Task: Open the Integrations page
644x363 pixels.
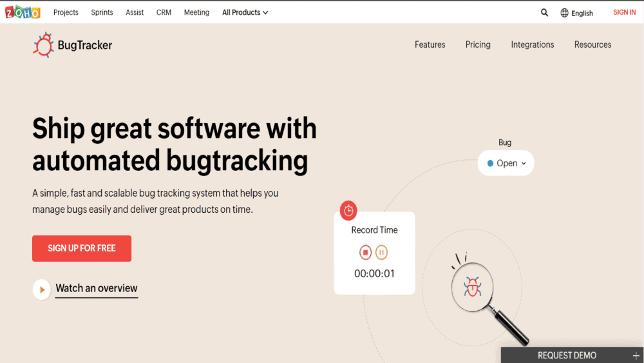Action: (533, 44)
